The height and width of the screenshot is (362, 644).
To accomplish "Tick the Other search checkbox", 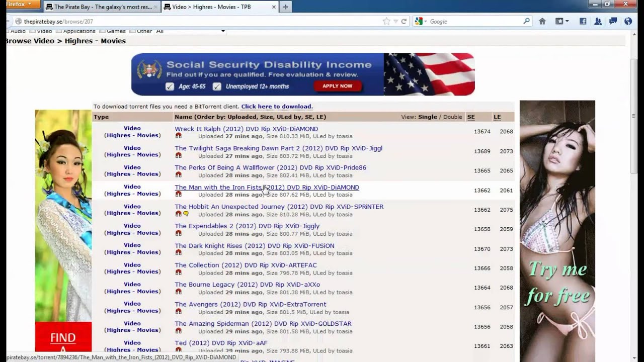I will tap(132, 31).
